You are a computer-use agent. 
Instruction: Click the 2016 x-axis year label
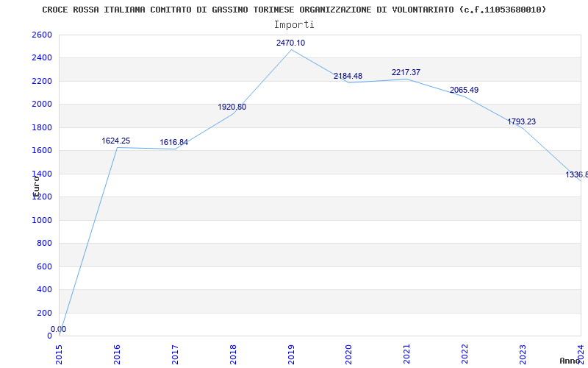pos(117,353)
